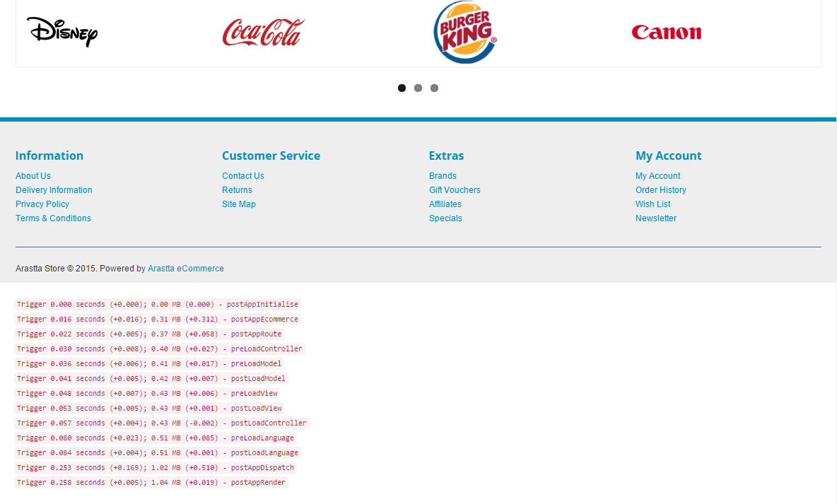Jump to the third carousel dot
This screenshot has width=837, height=504.
tap(435, 88)
